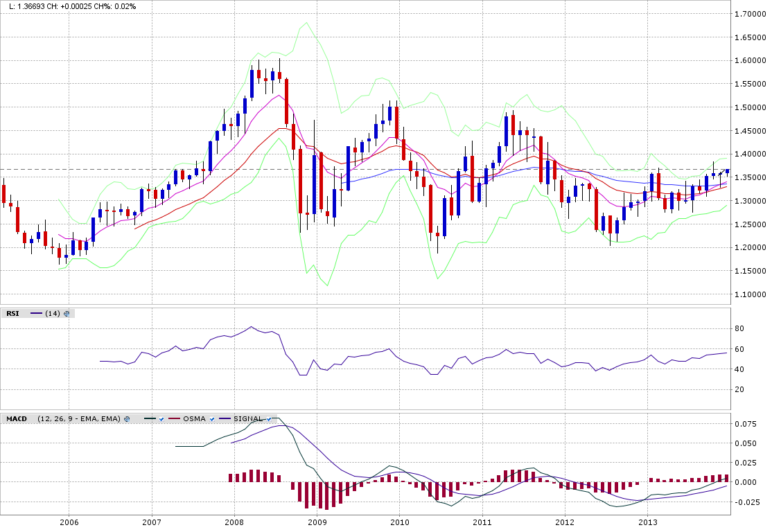Click the 2012 time axis label
This screenshot has height=532, width=772.
tap(565, 522)
